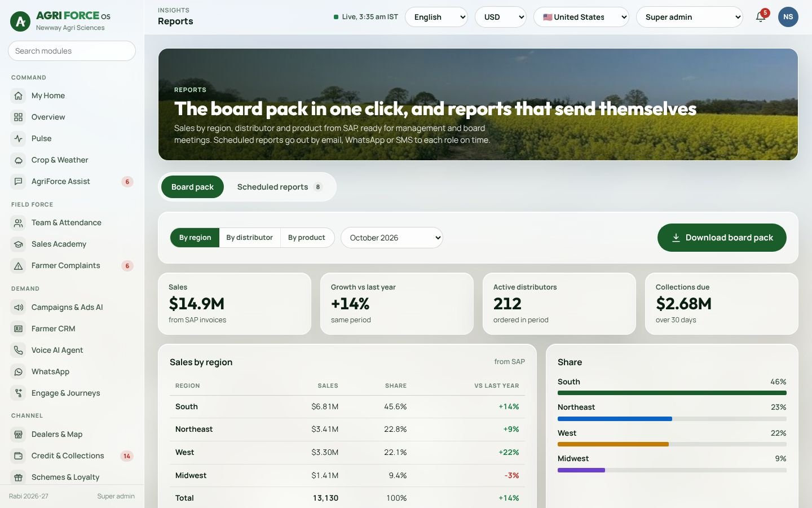
Task: Click the West share progress bar
Action: (x=672, y=444)
